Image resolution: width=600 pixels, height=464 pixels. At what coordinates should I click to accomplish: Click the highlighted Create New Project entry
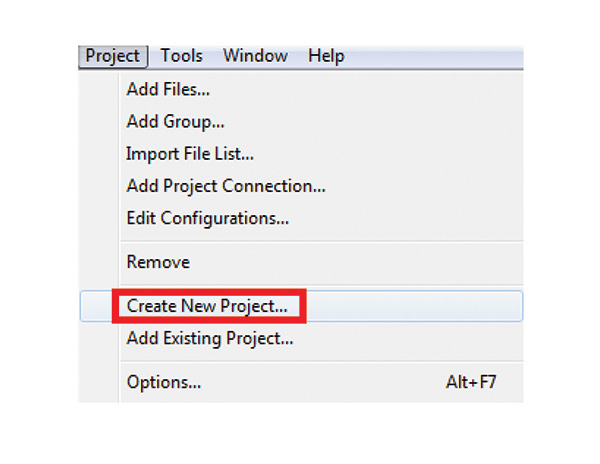point(207,306)
